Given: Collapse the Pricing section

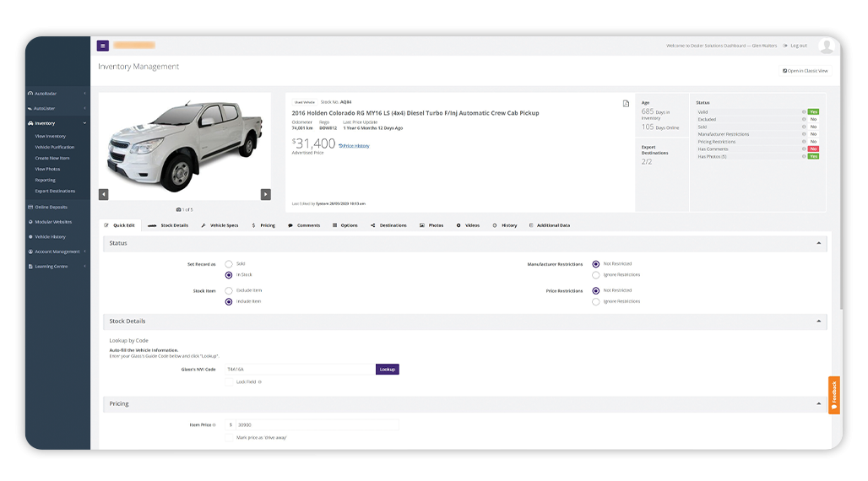Looking at the screenshot, I should coord(819,403).
